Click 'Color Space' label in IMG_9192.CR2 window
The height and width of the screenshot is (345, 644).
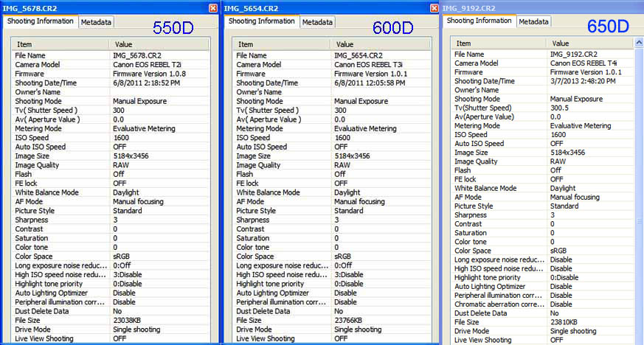473,251
